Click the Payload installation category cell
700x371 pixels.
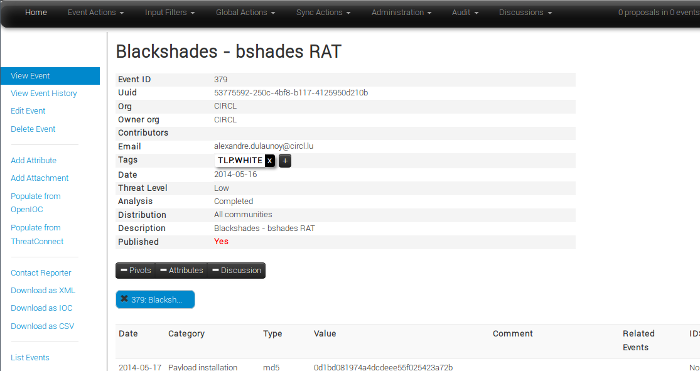203,367
